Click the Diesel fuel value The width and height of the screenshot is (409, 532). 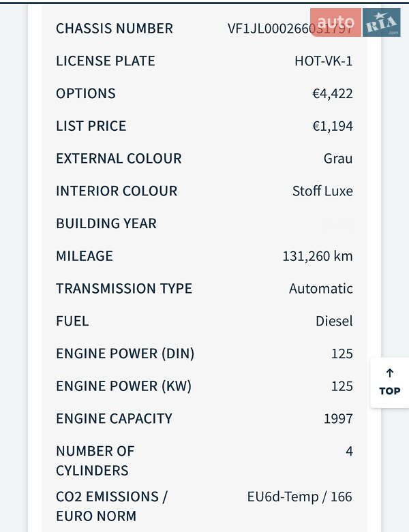coord(334,321)
